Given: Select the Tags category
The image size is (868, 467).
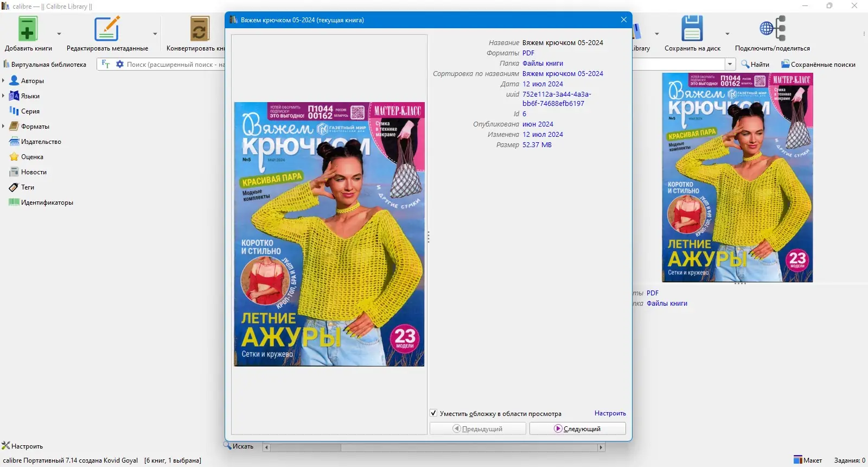Looking at the screenshot, I should (x=28, y=187).
